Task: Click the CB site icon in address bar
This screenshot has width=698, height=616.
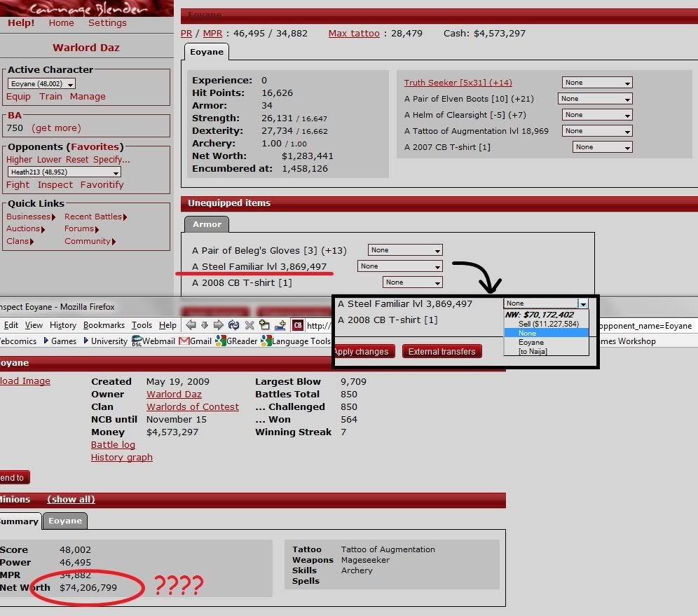Action: (x=298, y=325)
